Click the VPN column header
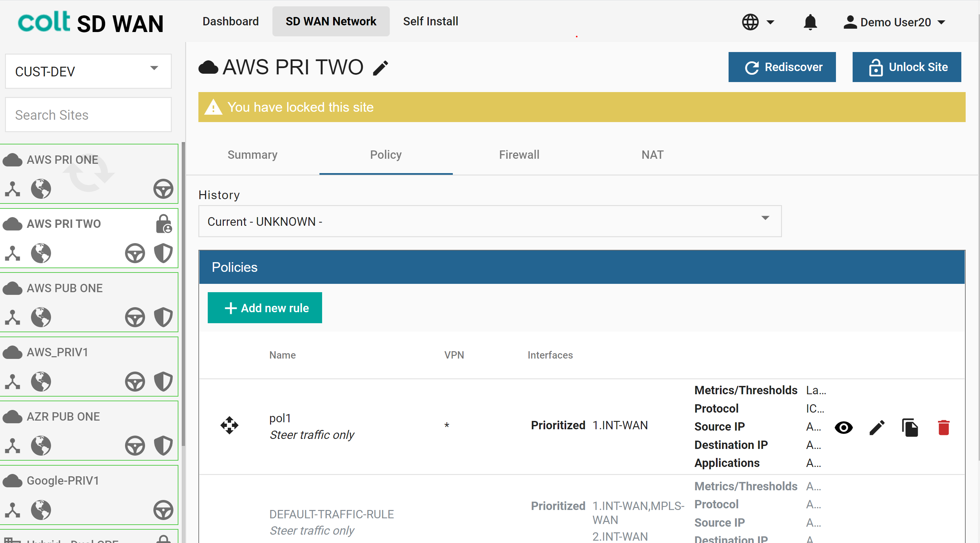The height and width of the screenshot is (543, 980). point(454,355)
